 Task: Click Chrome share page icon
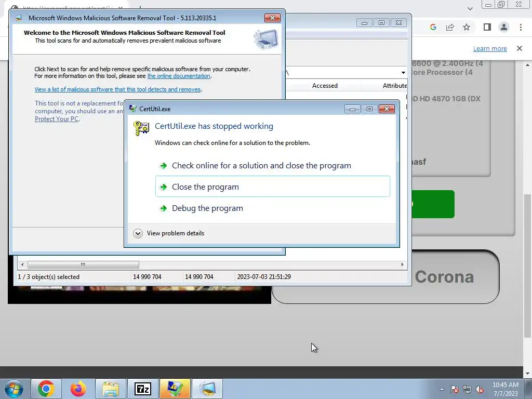[450, 27]
